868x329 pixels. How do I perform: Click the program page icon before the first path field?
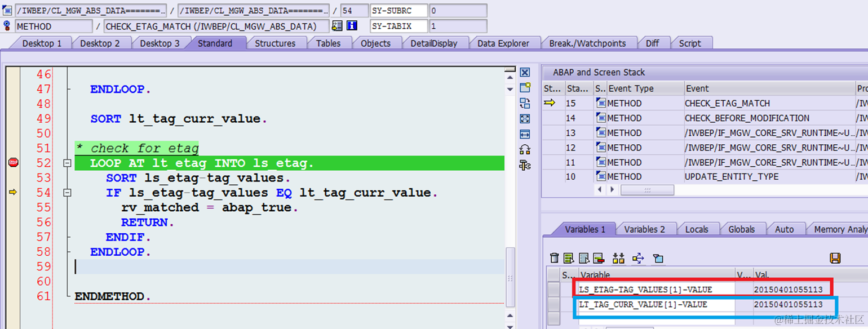point(7,11)
